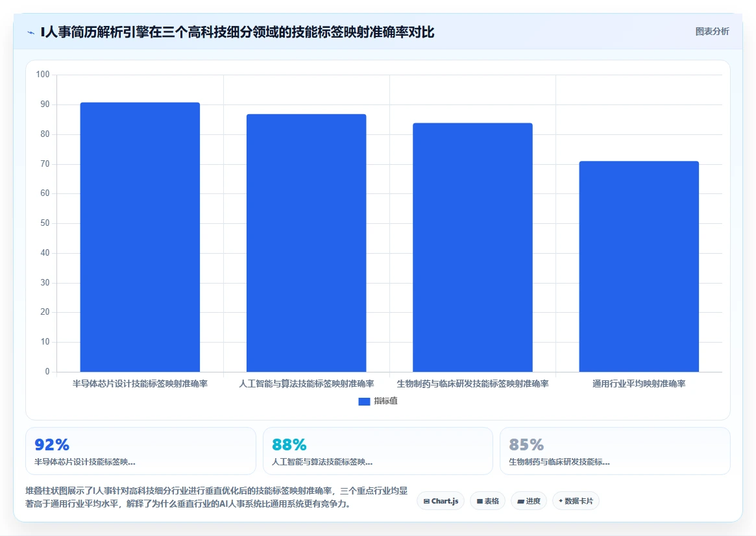This screenshot has height=536, width=756.
Task: Click the description paragraph starting 堆叠柱状图展示了
Action: [217, 497]
